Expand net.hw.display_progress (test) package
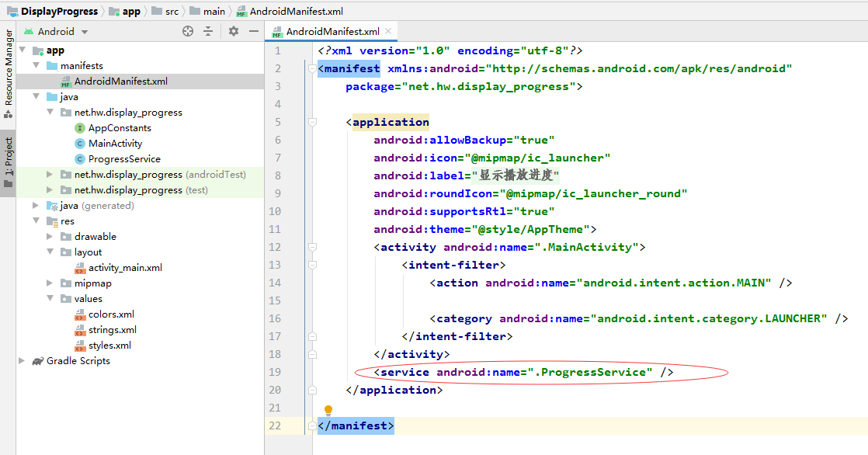The width and height of the screenshot is (868, 455). (50, 190)
